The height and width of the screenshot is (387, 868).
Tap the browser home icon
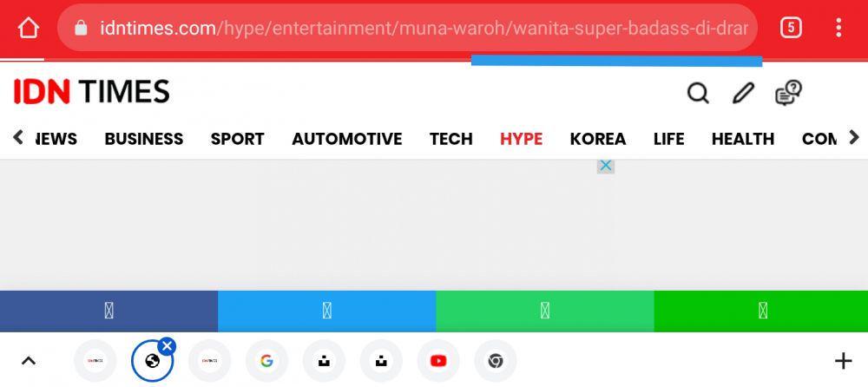click(x=29, y=28)
